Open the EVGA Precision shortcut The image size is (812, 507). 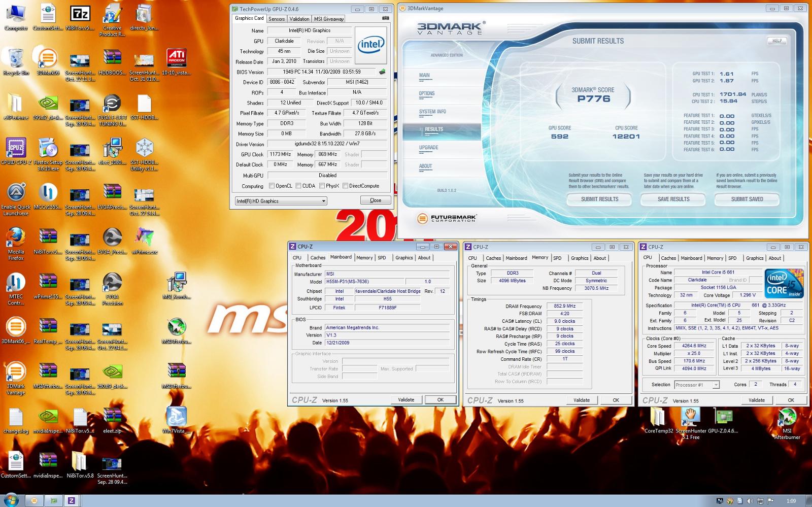pos(112,288)
